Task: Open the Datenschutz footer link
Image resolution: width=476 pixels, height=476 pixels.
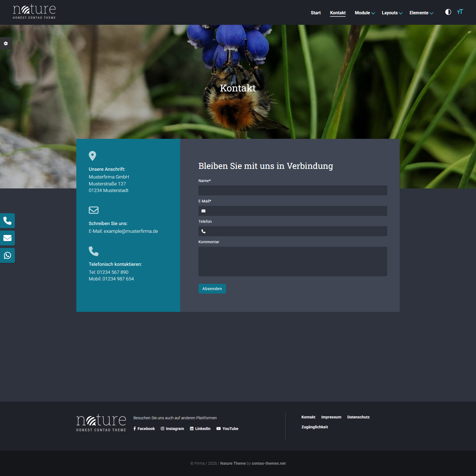Action: point(358,417)
